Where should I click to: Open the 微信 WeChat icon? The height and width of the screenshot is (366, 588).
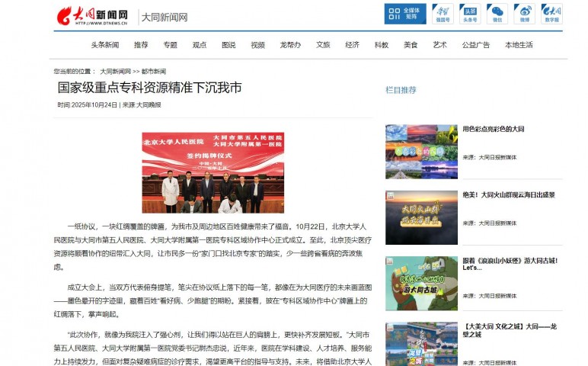pyautogui.click(x=497, y=14)
